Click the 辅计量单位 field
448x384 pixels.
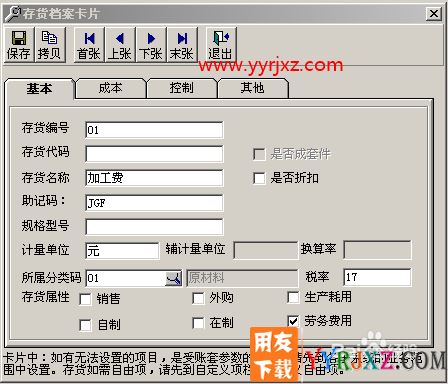tap(266, 250)
